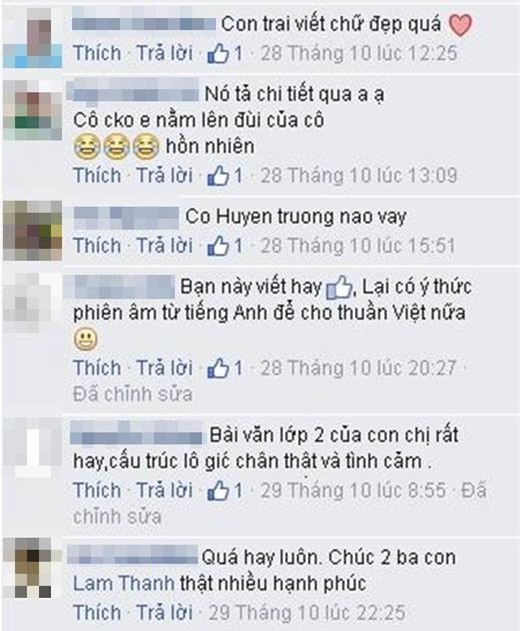Image resolution: width=520 pixels, height=631 pixels.
Task: Open the timestamp 28 Tháng 10 lúc 13:09
Action: click(359, 176)
